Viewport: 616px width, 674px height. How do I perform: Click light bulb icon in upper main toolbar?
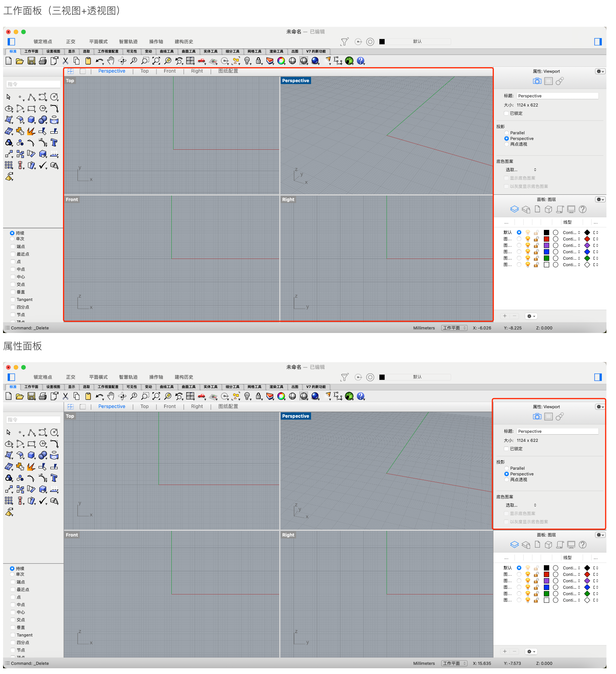(x=247, y=61)
